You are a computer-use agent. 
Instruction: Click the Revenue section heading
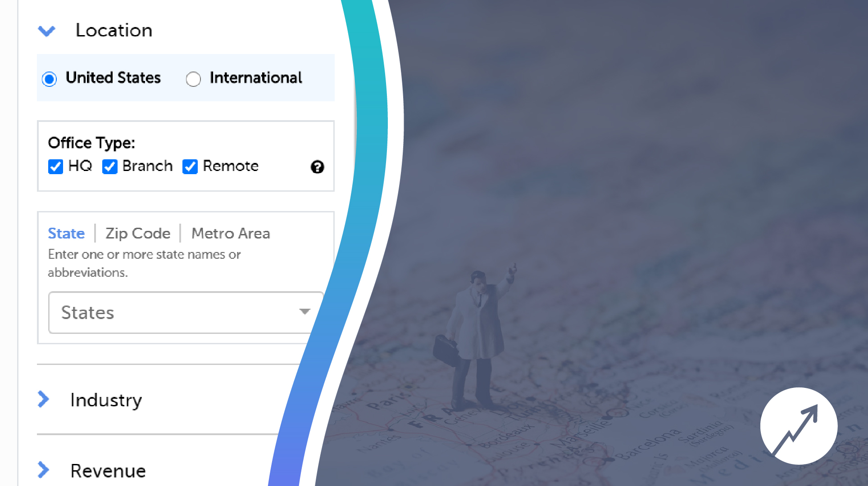click(x=108, y=471)
